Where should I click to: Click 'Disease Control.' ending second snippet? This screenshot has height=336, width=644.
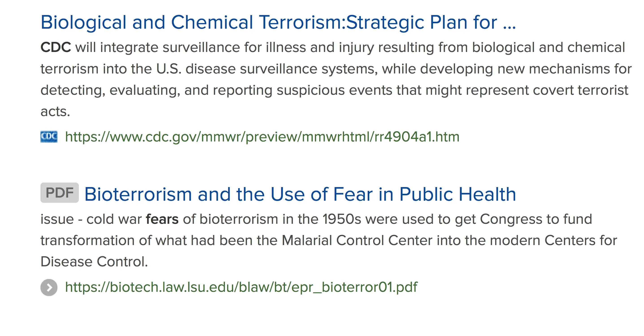click(94, 262)
